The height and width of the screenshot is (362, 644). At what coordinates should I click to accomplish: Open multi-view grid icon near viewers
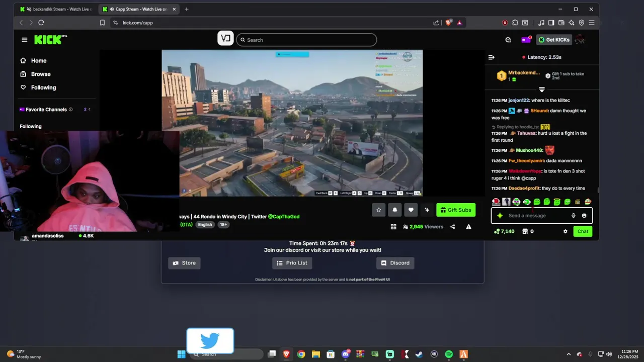click(393, 227)
